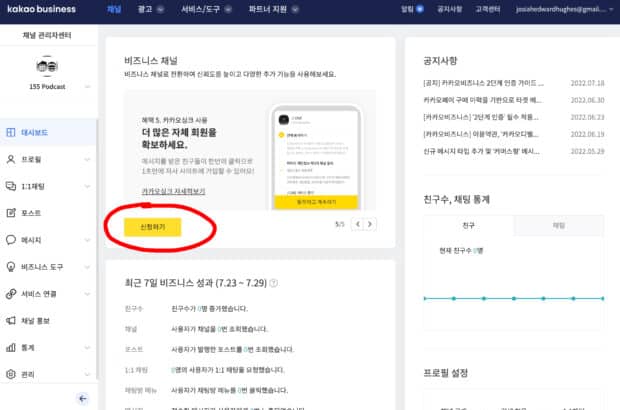This screenshot has height=410, width=620.
Task: Click the 현재 친구수 0명 label
Action: point(461,250)
